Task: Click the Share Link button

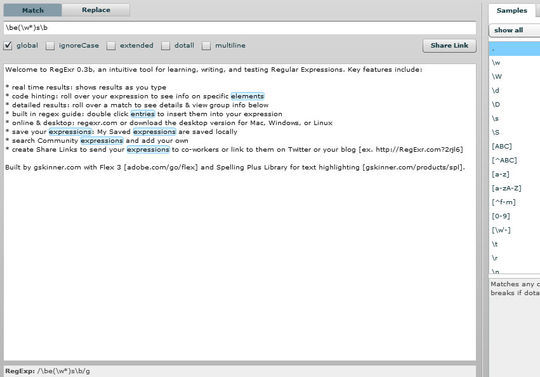Action: coord(449,45)
